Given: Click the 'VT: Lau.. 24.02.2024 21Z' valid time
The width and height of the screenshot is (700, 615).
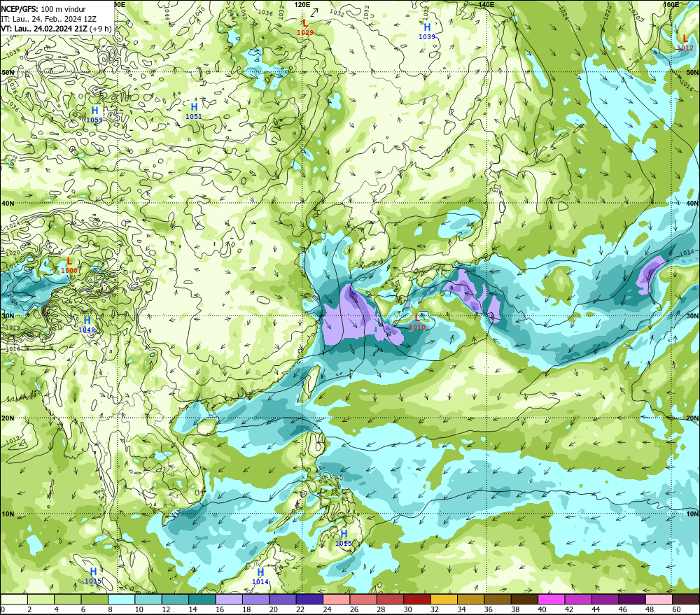Looking at the screenshot, I should 44,29.
